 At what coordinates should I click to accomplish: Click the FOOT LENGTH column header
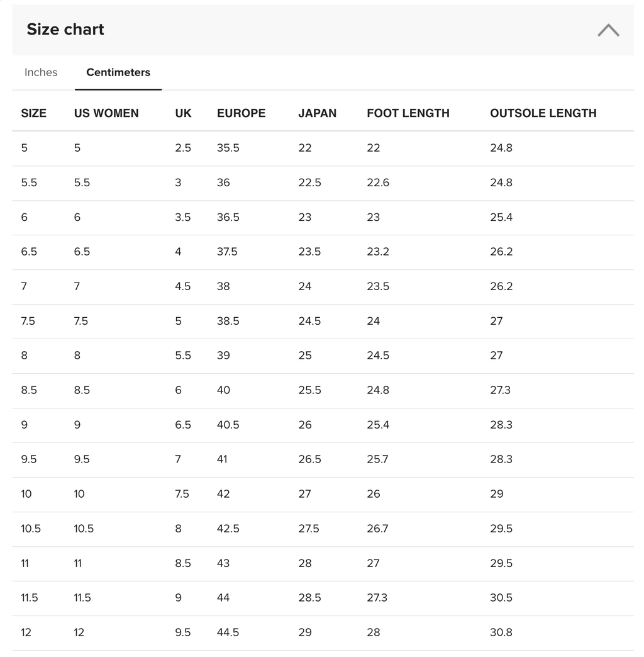408,113
